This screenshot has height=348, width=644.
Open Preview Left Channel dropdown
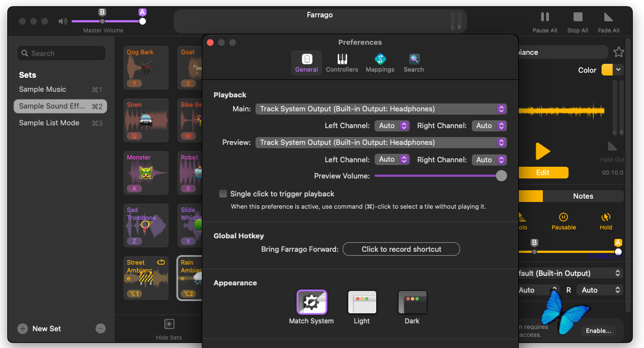point(392,159)
